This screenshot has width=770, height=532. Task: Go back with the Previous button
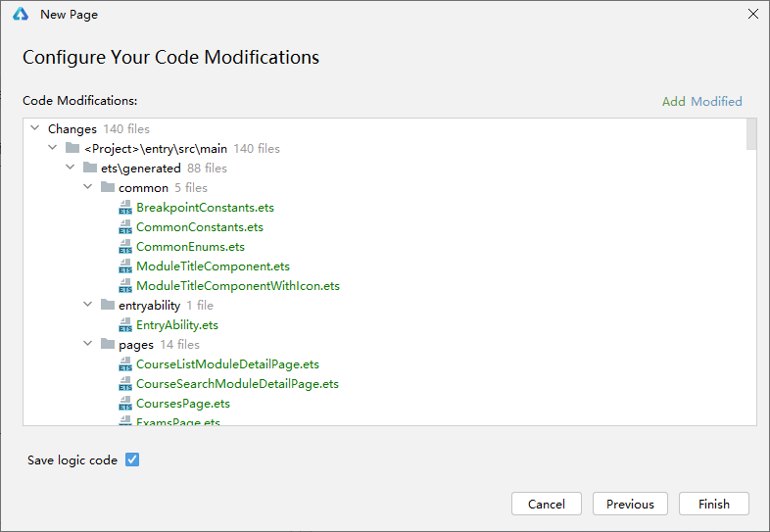(x=630, y=504)
